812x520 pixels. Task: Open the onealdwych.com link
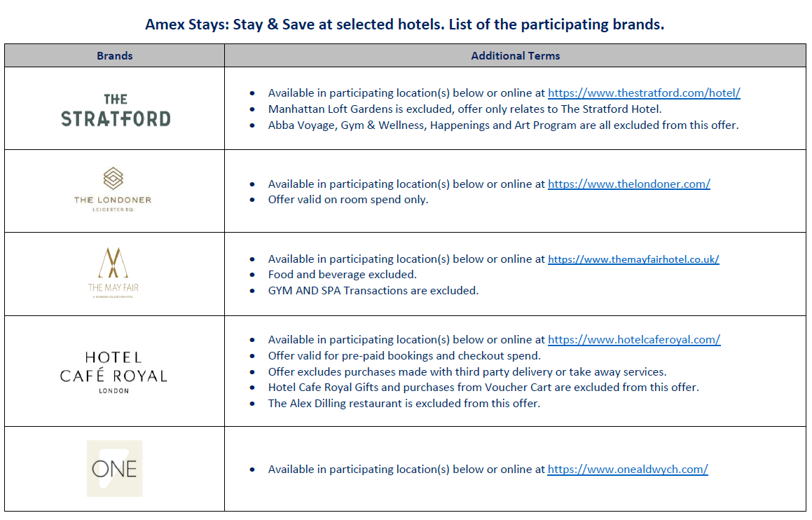coord(628,470)
